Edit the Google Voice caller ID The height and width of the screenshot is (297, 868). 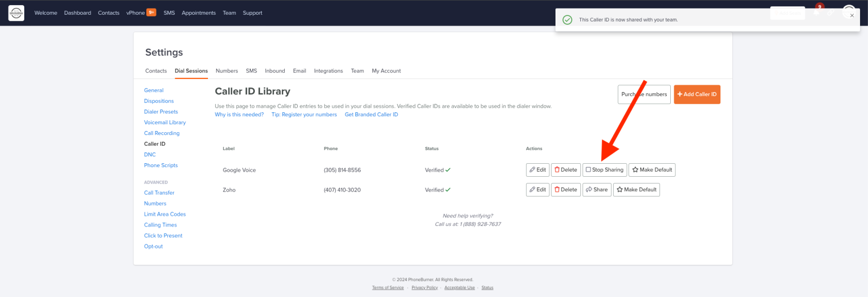(537, 170)
